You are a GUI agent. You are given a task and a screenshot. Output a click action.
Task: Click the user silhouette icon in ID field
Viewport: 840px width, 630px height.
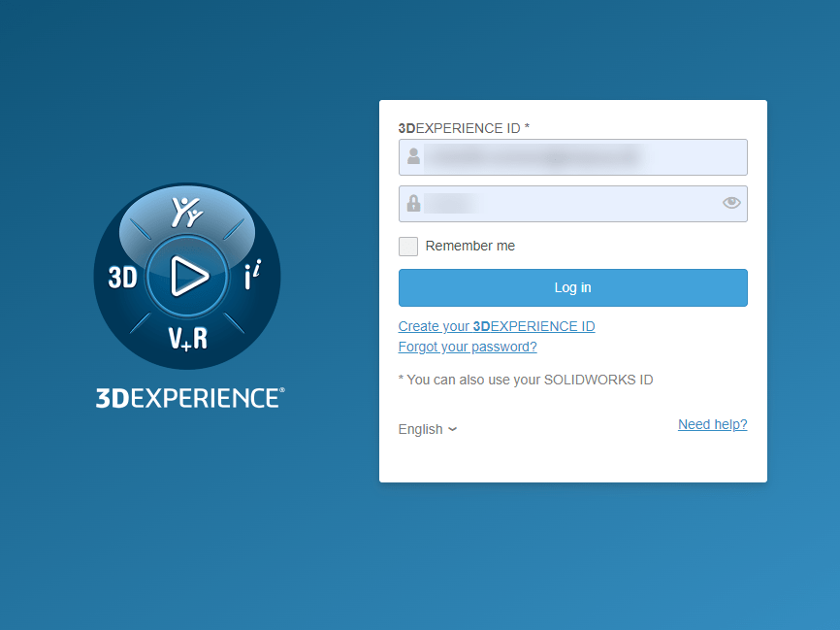click(x=413, y=156)
